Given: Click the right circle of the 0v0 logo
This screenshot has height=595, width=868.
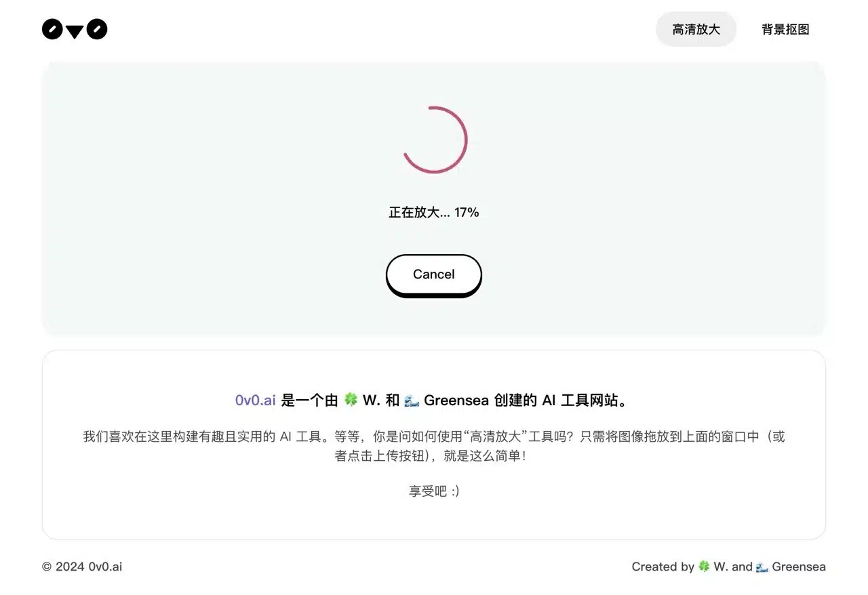Looking at the screenshot, I should click(x=97, y=29).
